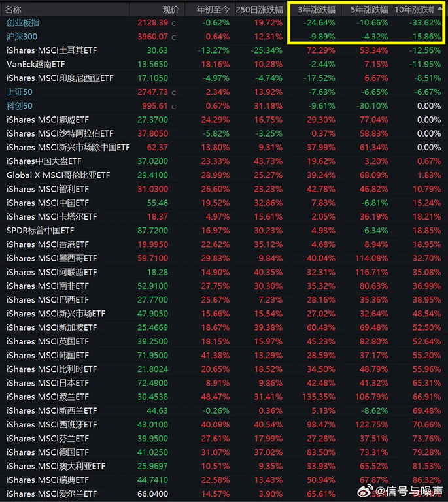The width and height of the screenshot is (448, 502).
Task: Click the 科创50 price 995.61
Action: pos(155,106)
